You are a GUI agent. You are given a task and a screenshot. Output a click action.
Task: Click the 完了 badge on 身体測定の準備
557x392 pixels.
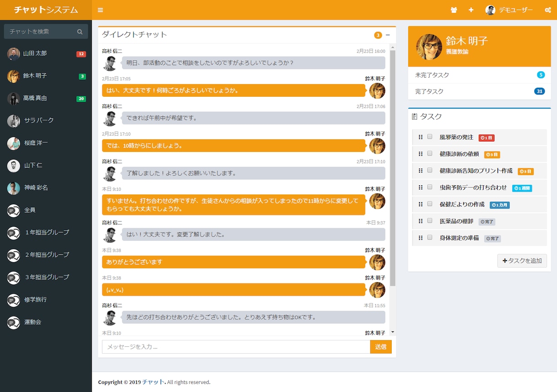493,239
